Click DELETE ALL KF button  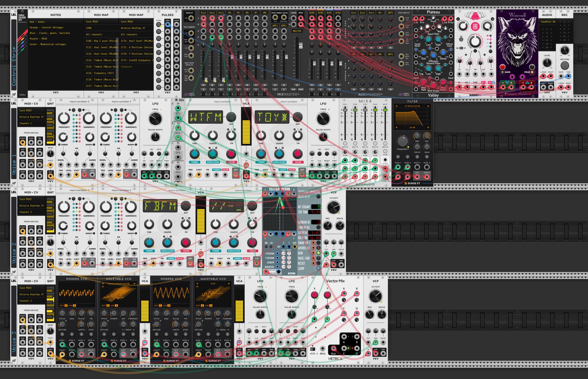tap(318, 197)
